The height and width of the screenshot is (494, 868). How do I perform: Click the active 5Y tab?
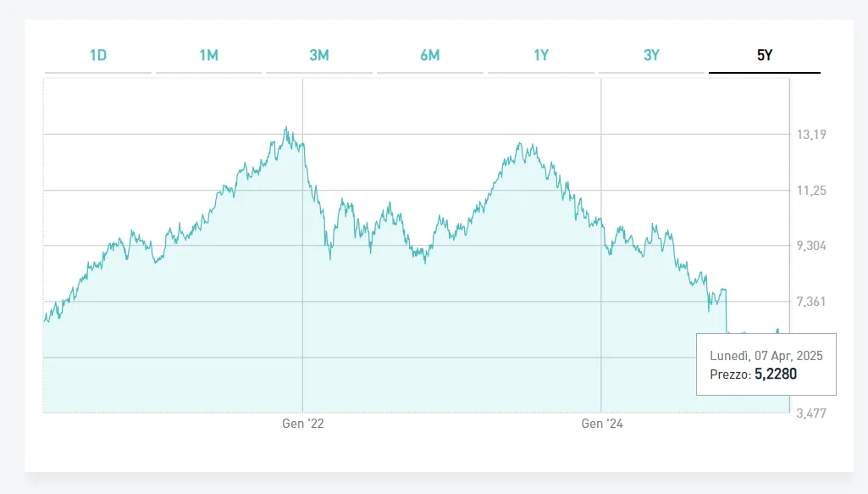click(764, 56)
